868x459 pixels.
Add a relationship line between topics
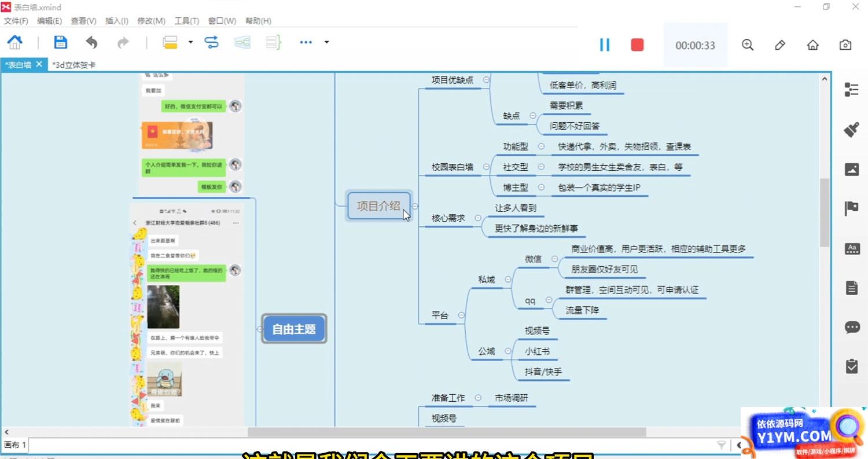click(212, 42)
